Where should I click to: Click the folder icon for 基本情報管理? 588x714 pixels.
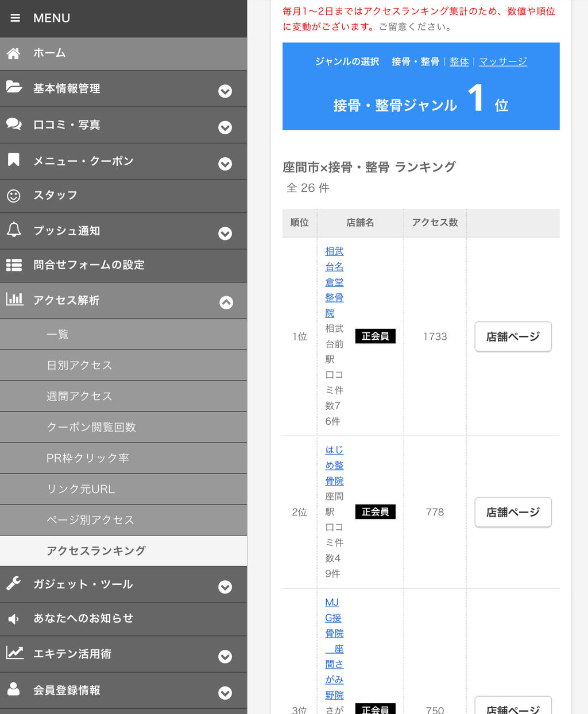tap(14, 87)
